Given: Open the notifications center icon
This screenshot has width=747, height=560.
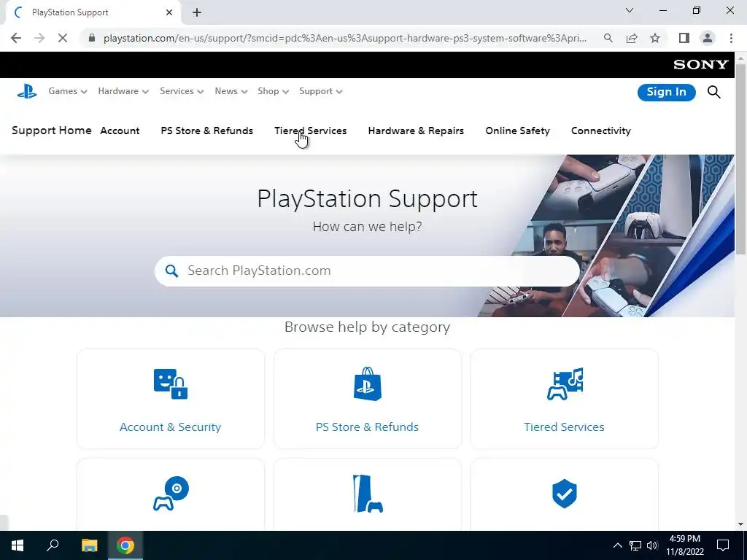Looking at the screenshot, I should pyautogui.click(x=723, y=545).
